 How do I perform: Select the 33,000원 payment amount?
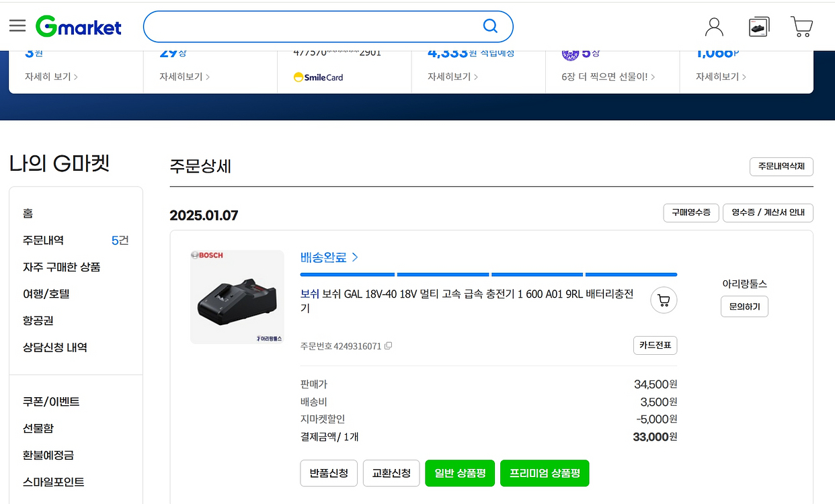(655, 437)
